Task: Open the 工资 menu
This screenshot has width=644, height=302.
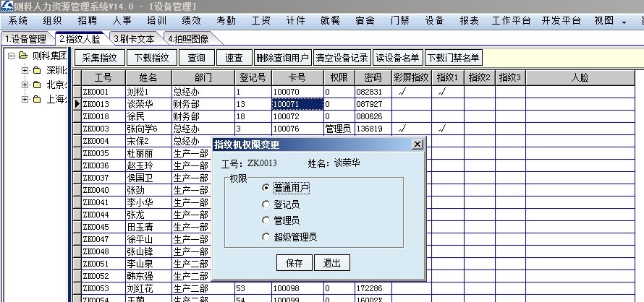Action: click(260, 20)
